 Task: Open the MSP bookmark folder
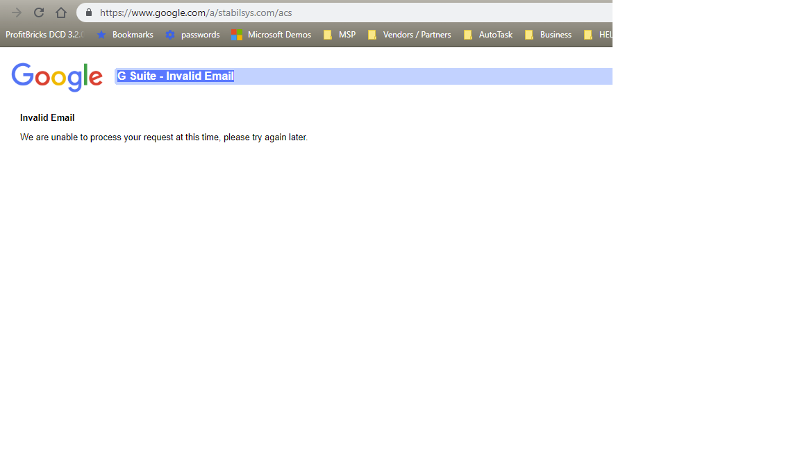point(340,35)
